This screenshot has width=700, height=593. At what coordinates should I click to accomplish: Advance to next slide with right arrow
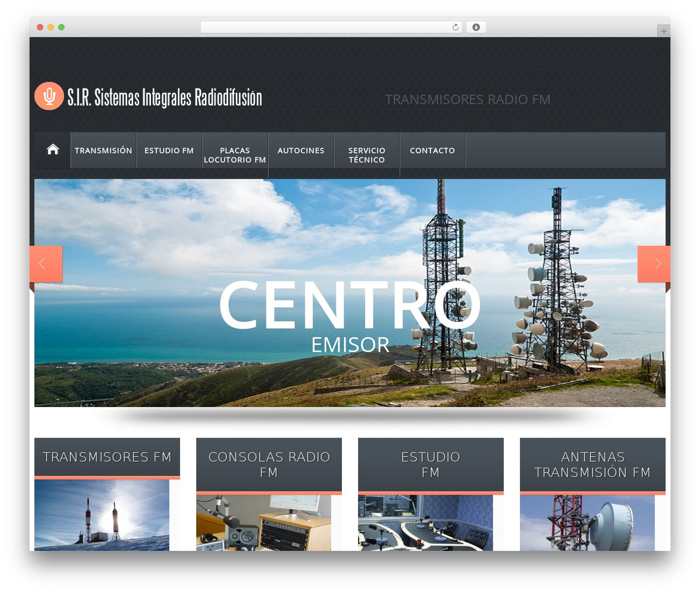pos(654,264)
